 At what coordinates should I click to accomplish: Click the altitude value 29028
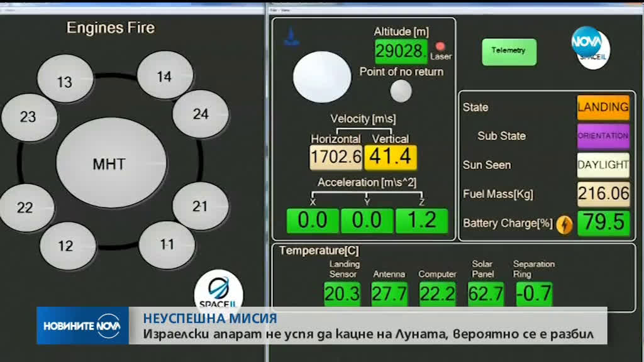[401, 52]
